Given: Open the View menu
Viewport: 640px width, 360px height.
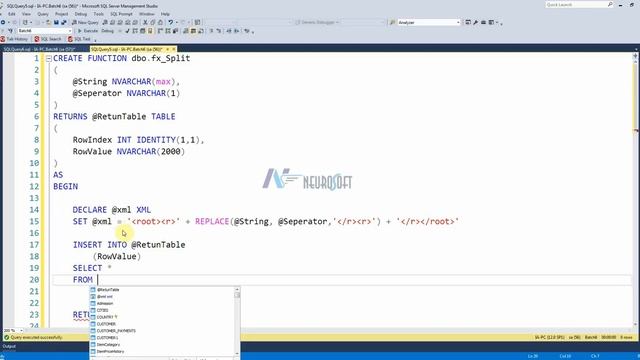Looking at the screenshot, I should click(x=26, y=14).
